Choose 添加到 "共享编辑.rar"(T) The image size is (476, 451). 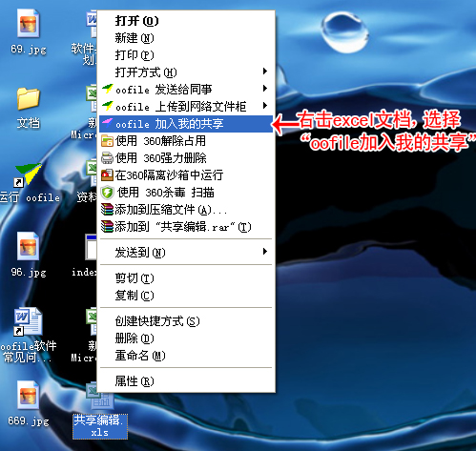tap(186, 227)
